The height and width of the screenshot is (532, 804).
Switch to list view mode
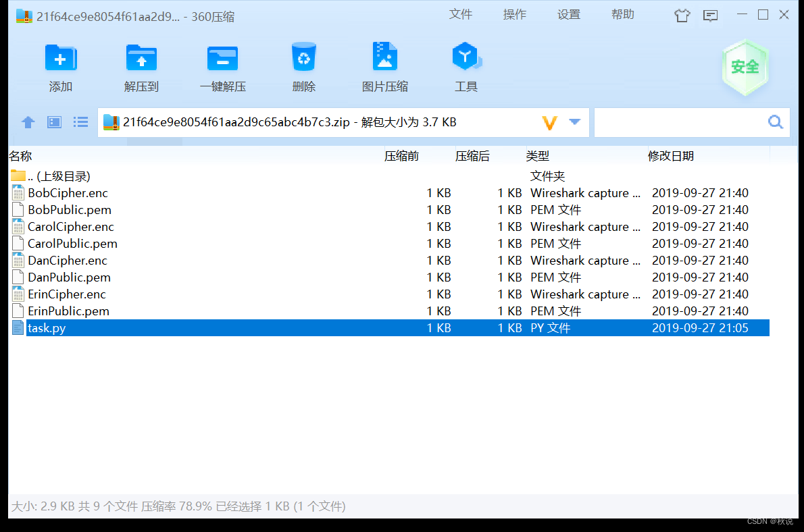point(80,122)
